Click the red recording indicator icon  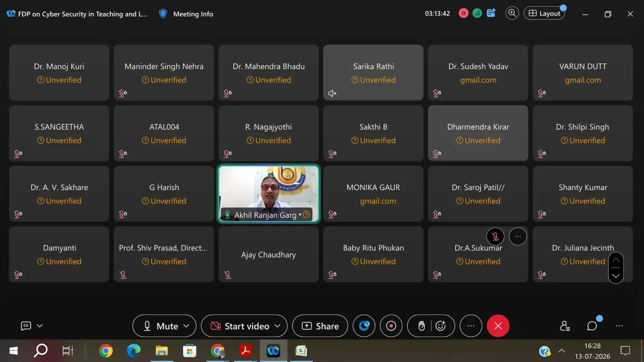click(x=463, y=13)
